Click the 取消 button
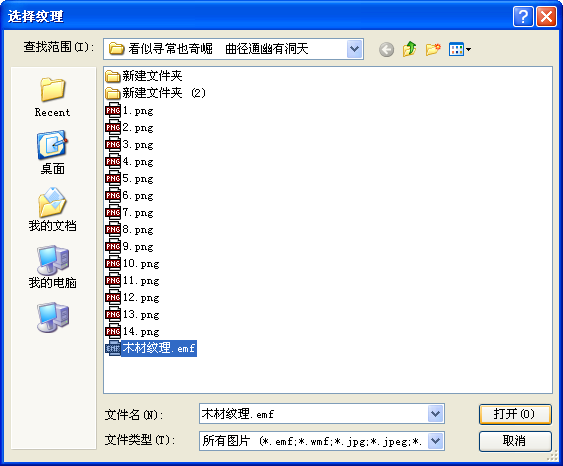 click(x=515, y=441)
